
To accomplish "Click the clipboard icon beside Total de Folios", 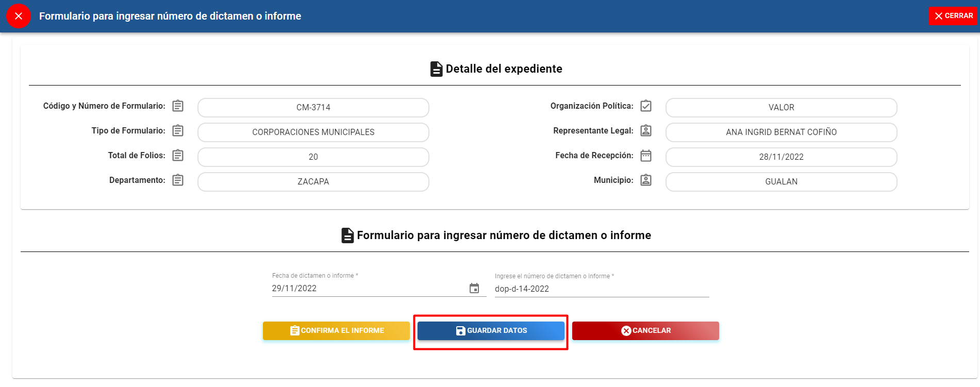I will click(x=178, y=156).
